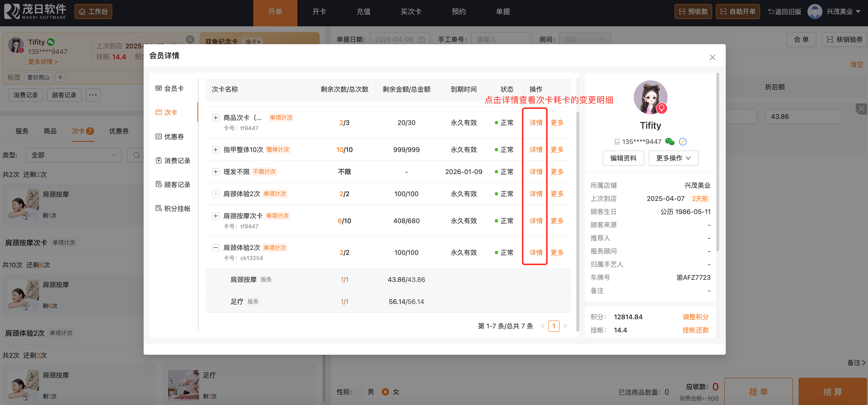Select 女 gender radio button

[x=385, y=392]
